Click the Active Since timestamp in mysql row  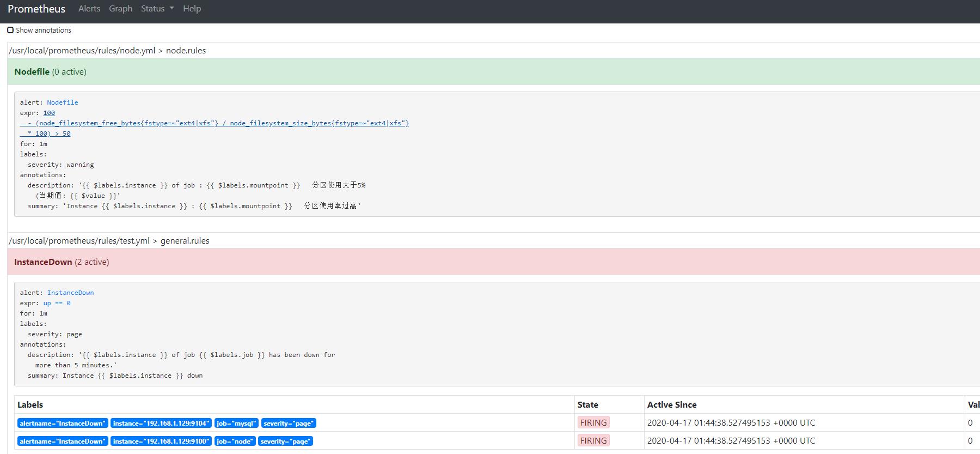click(731, 422)
